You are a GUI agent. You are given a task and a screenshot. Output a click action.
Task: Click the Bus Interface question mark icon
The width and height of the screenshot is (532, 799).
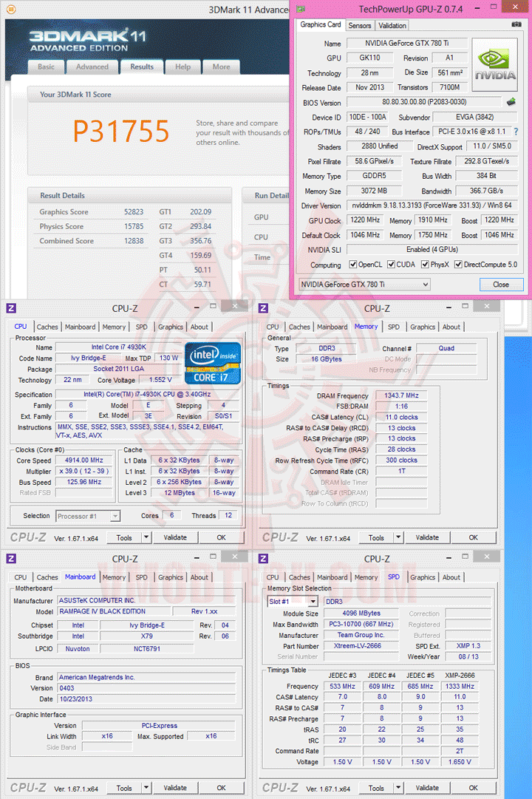click(516, 132)
